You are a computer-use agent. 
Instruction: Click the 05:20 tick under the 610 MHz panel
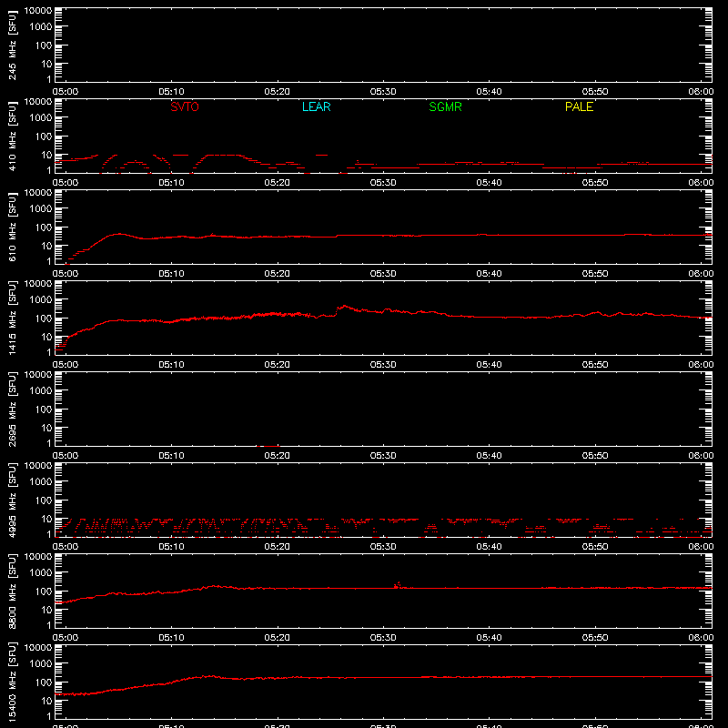[278, 274]
